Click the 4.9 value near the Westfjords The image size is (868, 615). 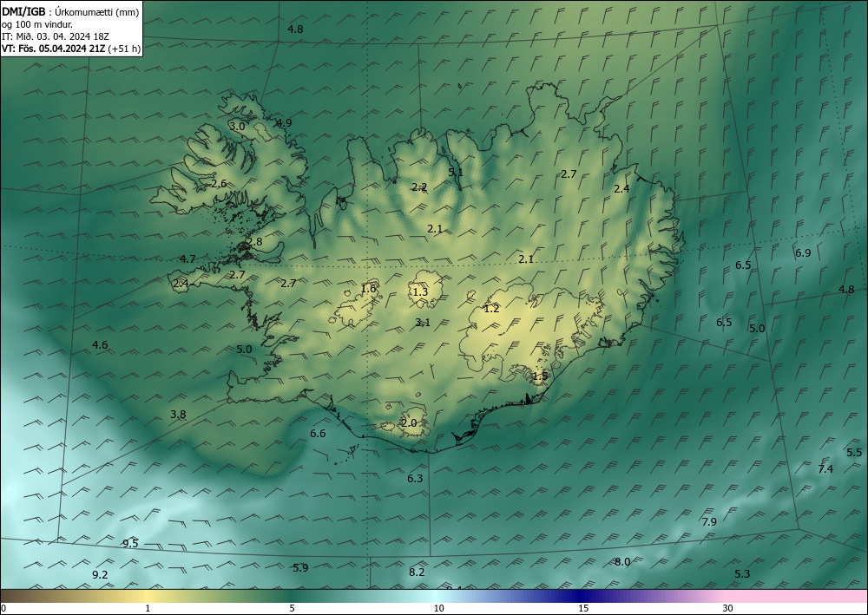[x=284, y=123]
